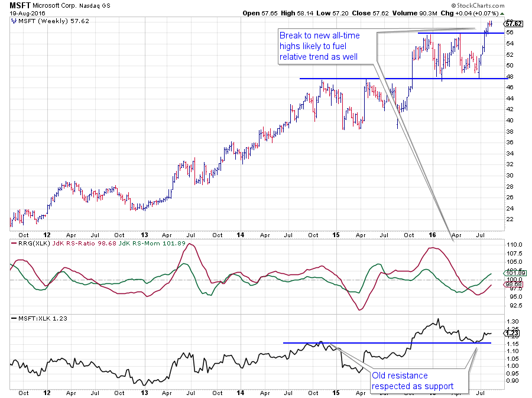Click the 36 label on the price axis
532x398 pixels.
coord(510,143)
